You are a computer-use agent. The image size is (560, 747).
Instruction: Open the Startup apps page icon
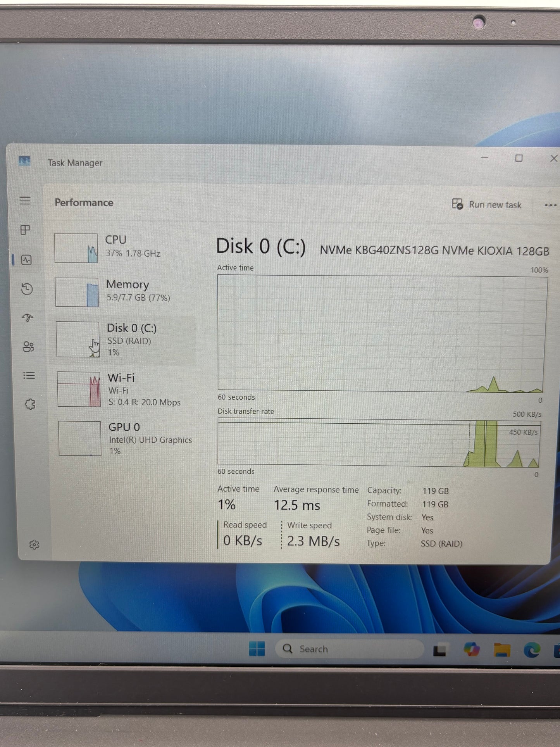click(28, 318)
